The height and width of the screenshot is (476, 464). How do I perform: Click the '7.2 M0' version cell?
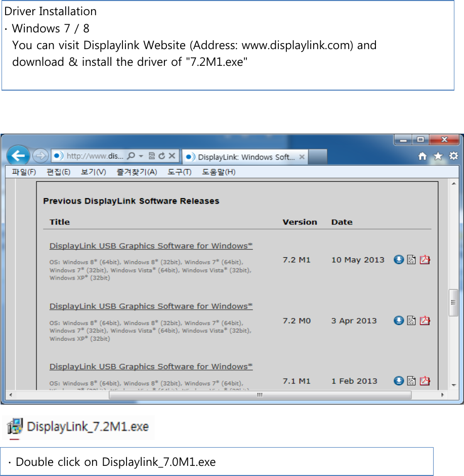297,321
